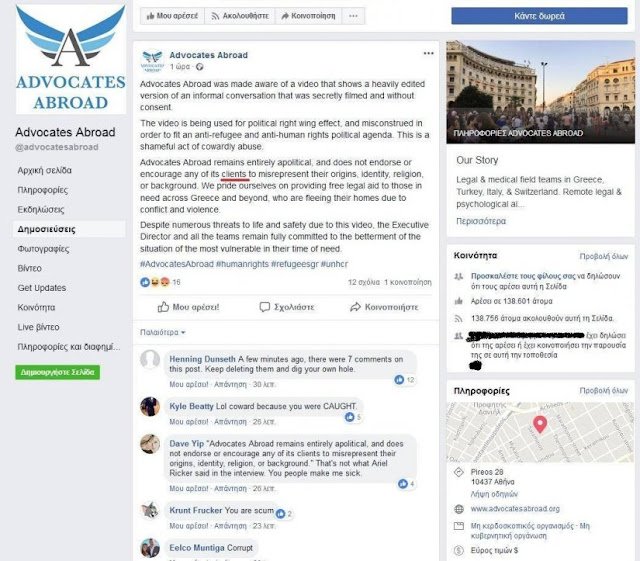Click the Κοινοποιήστε share arrow icon
Image resolution: width=640 pixels, height=561 pixels.
[x=356, y=307]
